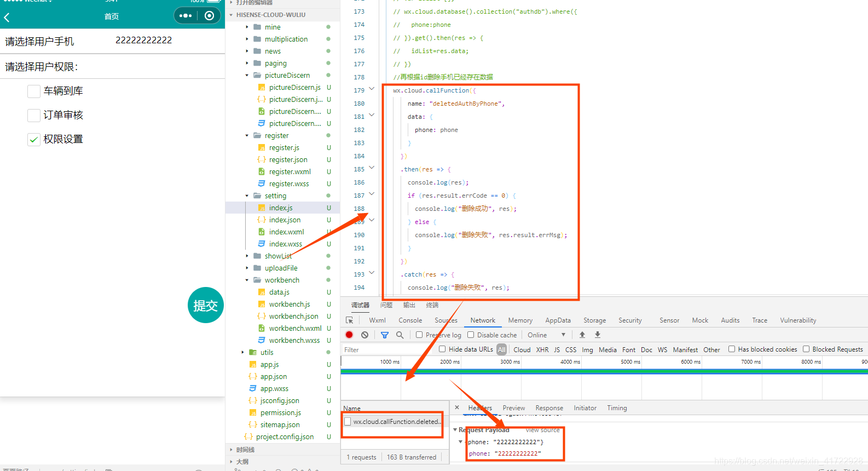Open the Online throttling dropdown
The width and height of the screenshot is (868, 471).
pyautogui.click(x=546, y=335)
